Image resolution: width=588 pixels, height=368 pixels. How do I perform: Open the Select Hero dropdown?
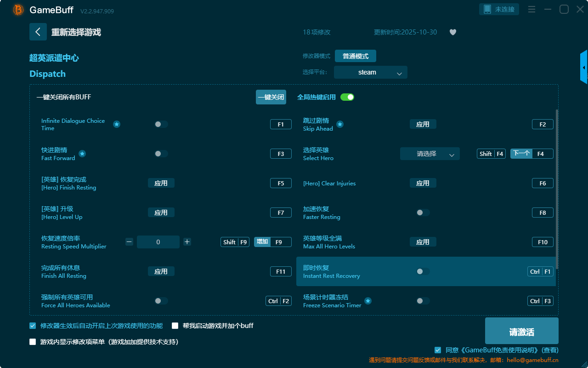click(430, 154)
